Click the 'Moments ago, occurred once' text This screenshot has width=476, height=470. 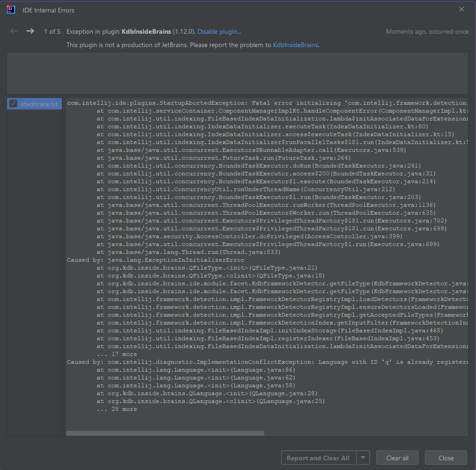(427, 31)
